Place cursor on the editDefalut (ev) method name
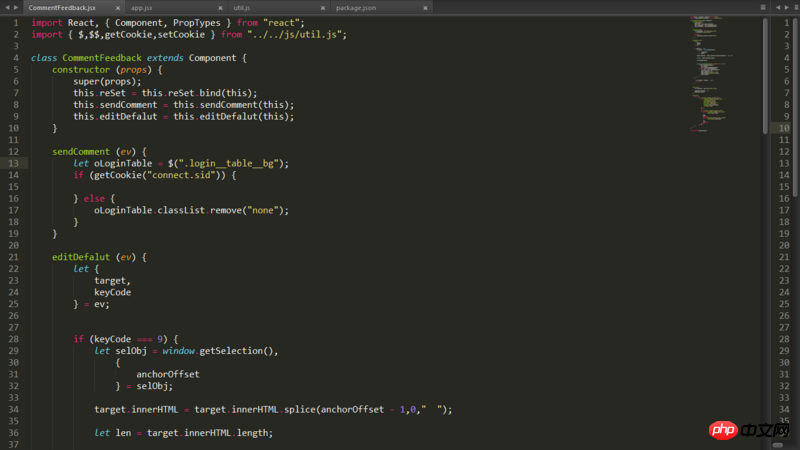 (84, 257)
